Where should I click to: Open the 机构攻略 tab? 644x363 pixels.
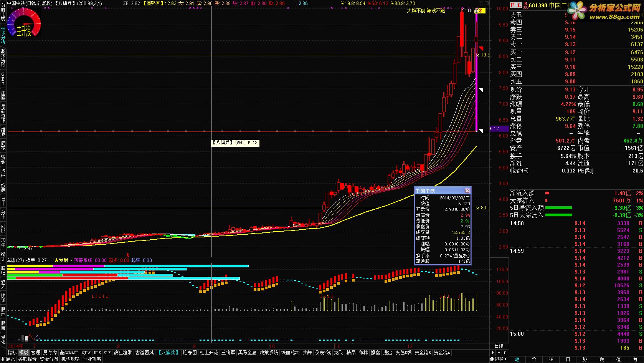[x=70, y=359]
